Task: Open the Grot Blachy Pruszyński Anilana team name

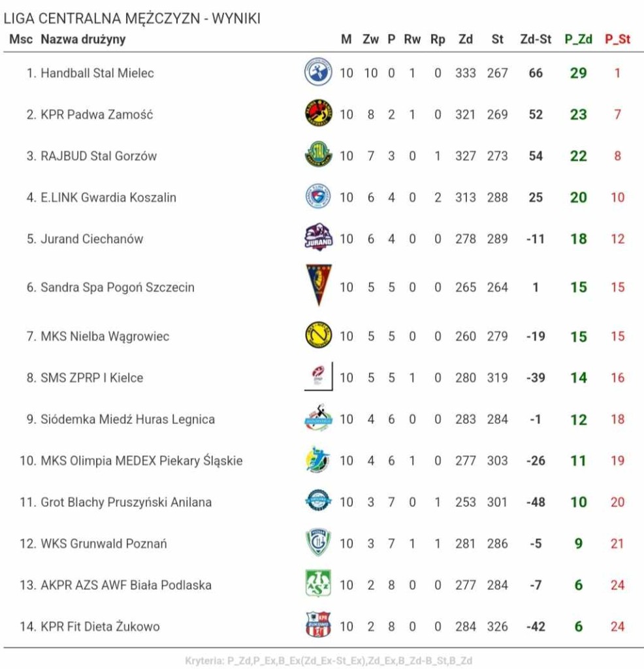Action: (126, 502)
